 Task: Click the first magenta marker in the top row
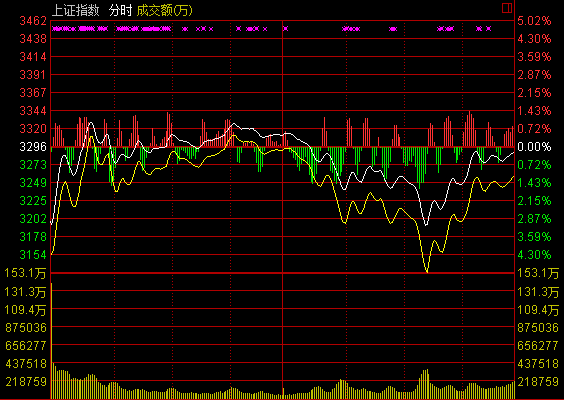[54, 29]
